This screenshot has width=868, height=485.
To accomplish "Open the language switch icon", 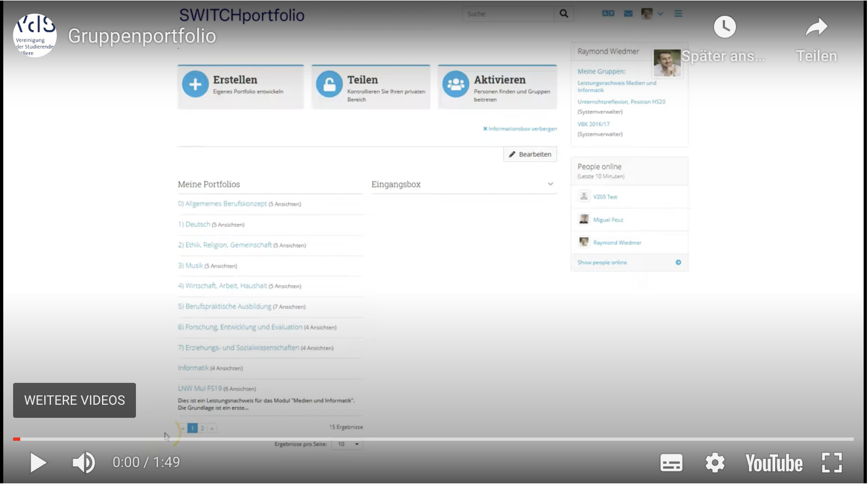I will point(608,14).
